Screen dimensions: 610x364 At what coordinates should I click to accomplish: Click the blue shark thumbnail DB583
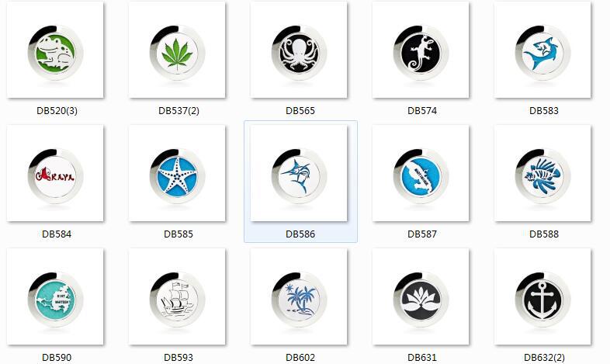542,50
